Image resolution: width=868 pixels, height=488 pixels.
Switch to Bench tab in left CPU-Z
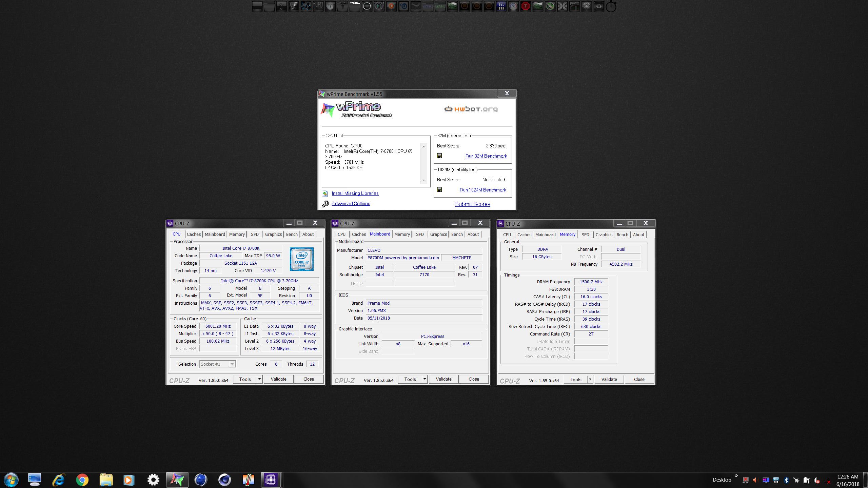click(292, 234)
